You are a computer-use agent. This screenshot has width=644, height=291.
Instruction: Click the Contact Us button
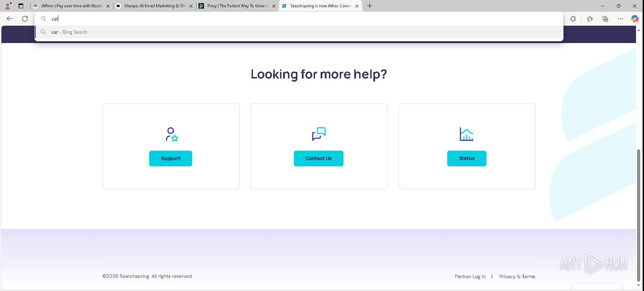(x=319, y=158)
